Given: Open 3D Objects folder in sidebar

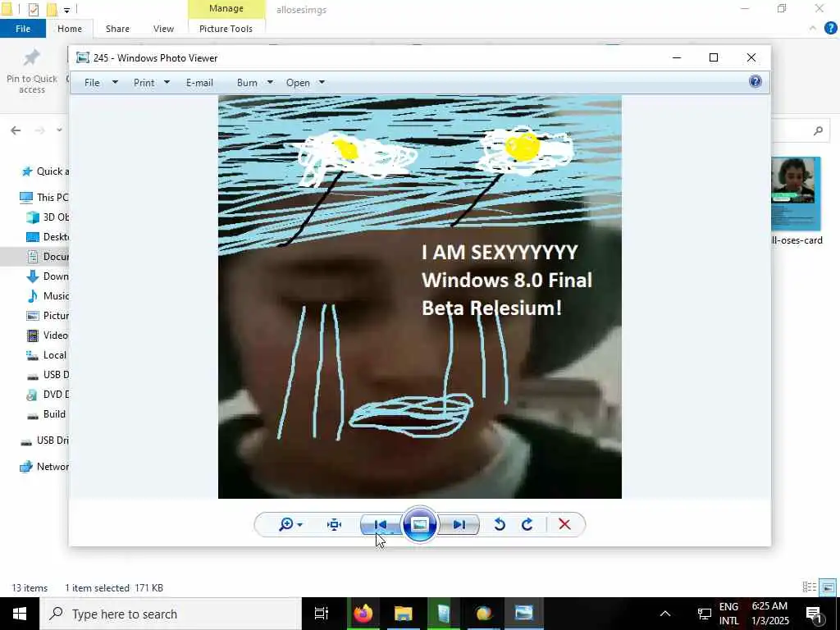Looking at the screenshot, I should coord(48,217).
